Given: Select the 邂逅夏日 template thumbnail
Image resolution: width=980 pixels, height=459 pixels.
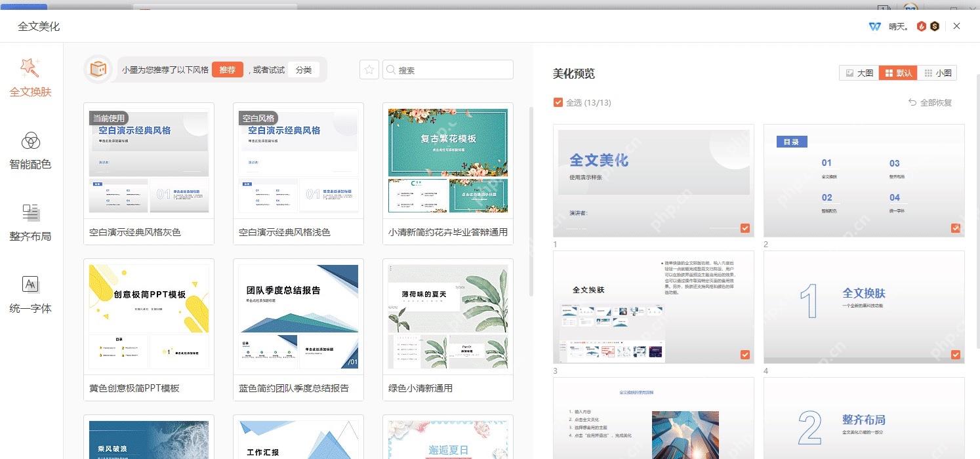Looking at the screenshot, I should coord(448,439).
